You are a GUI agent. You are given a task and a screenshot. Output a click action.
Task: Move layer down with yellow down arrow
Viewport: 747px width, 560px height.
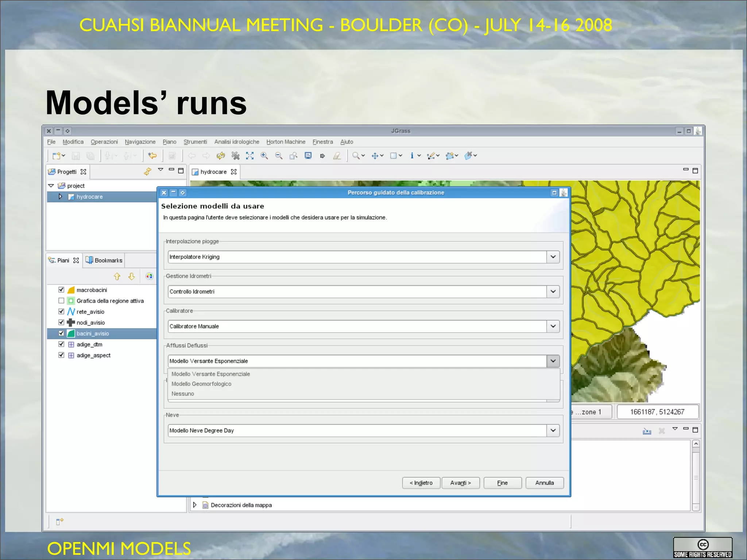(x=132, y=277)
